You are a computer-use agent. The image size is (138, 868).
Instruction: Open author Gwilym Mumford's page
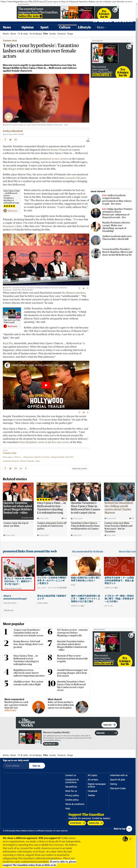pos(13,131)
